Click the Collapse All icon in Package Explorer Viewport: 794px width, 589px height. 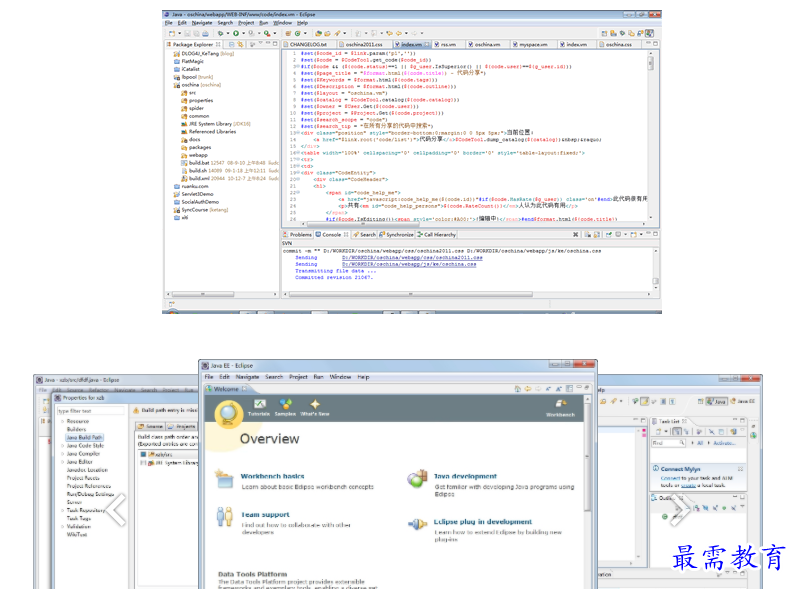pyautogui.click(x=231, y=45)
